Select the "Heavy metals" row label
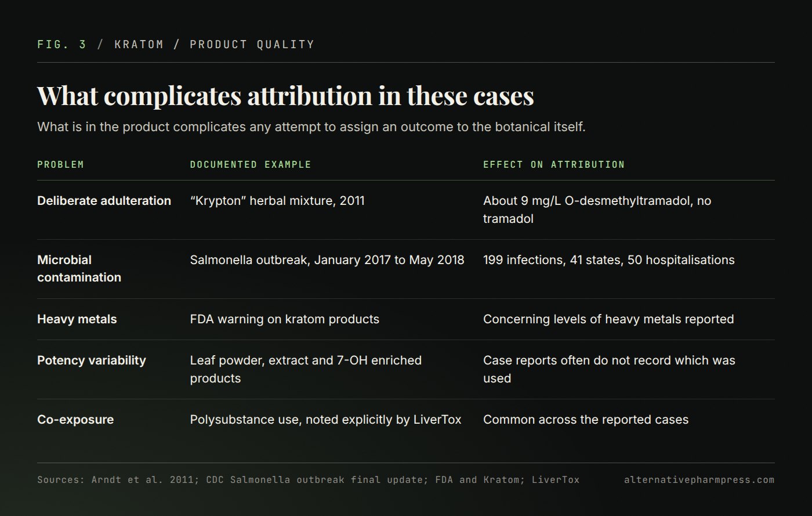812x516 pixels. (77, 319)
